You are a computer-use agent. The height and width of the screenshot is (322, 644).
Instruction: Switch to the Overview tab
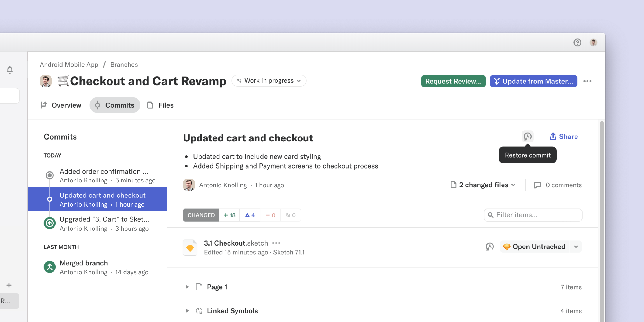pos(61,105)
